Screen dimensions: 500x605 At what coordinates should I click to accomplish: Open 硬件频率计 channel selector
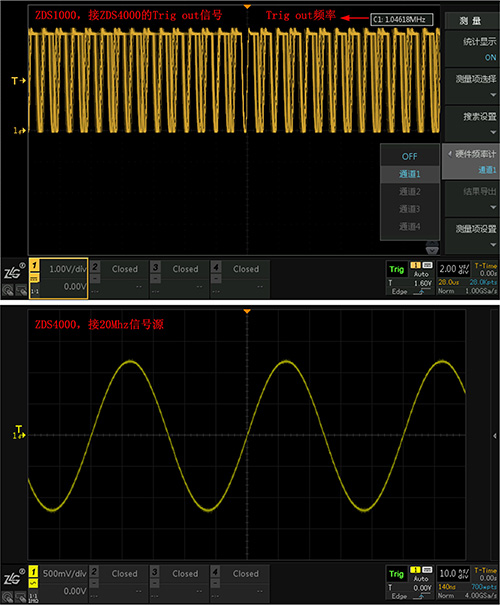click(x=471, y=161)
